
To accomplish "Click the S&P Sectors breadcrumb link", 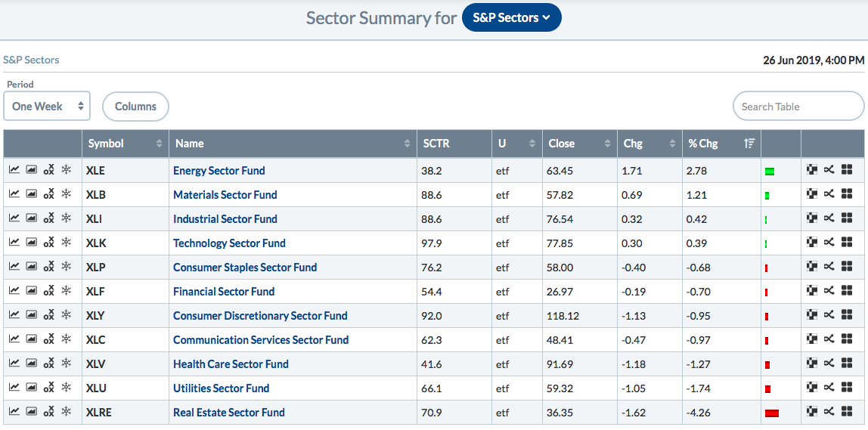I will pyautogui.click(x=31, y=60).
